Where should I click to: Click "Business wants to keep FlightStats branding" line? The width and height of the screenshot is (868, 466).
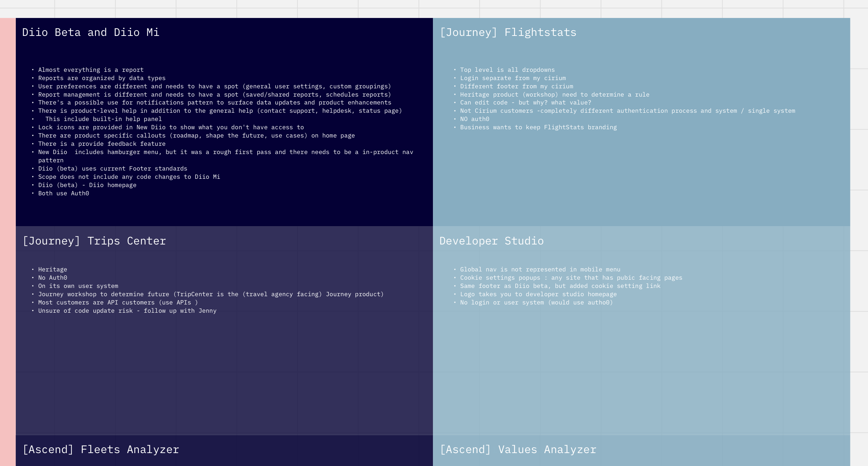(x=538, y=127)
